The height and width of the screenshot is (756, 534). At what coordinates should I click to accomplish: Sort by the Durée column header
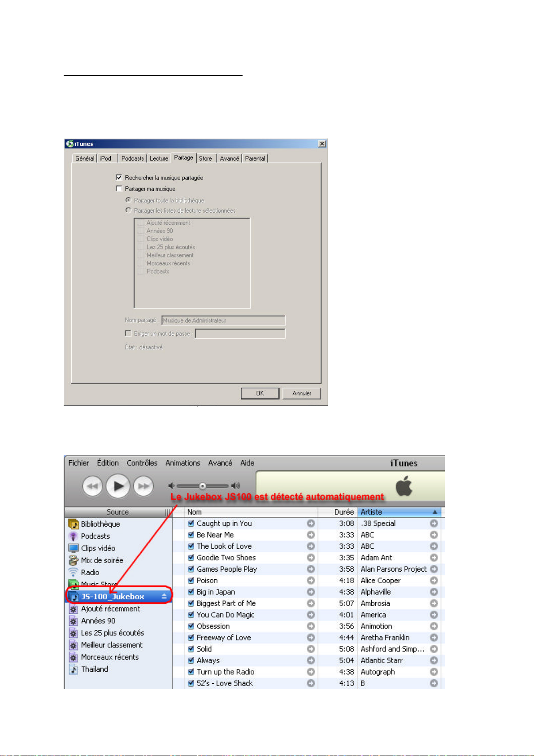click(338, 512)
